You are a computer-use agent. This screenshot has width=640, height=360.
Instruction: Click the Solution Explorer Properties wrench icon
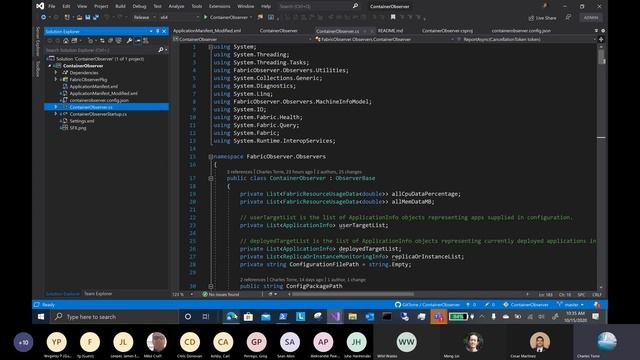point(129,41)
